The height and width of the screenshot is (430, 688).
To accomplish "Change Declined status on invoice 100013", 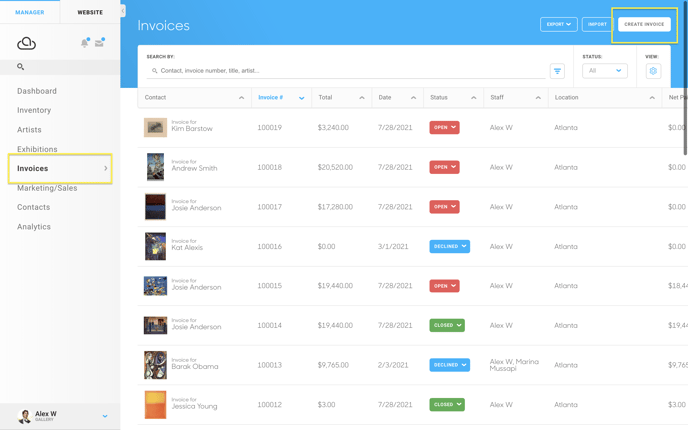I will click(x=449, y=365).
